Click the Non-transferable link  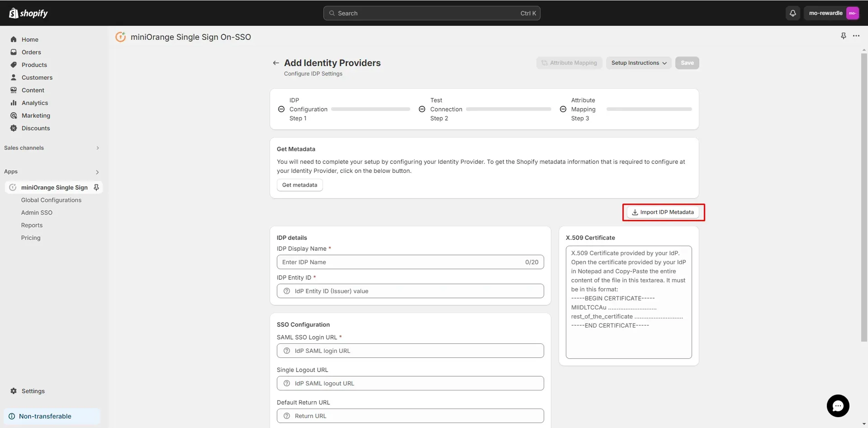coord(45,416)
